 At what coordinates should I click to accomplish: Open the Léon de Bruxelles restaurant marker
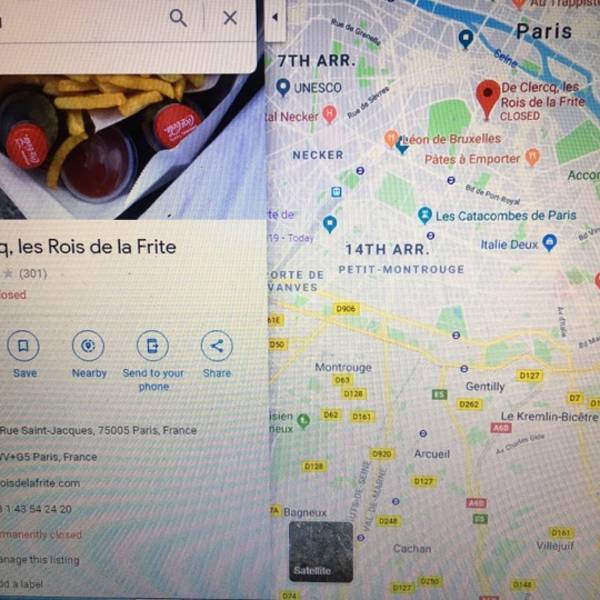point(391,138)
